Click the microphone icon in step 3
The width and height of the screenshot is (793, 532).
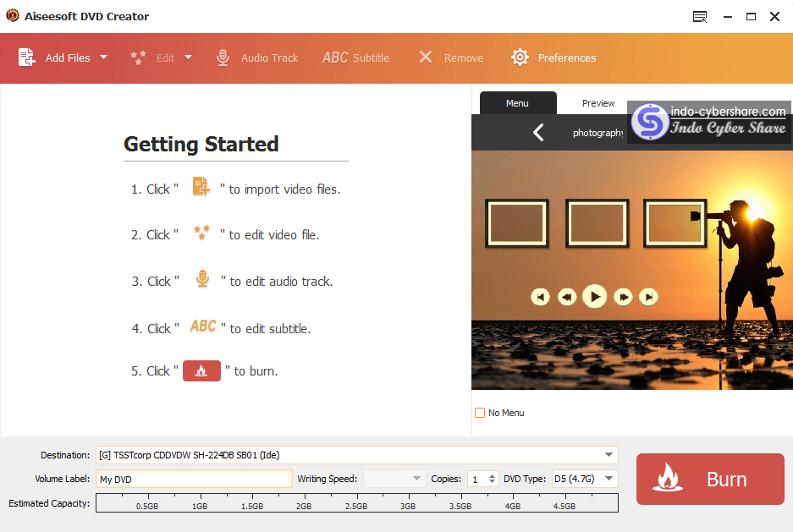[202, 279]
